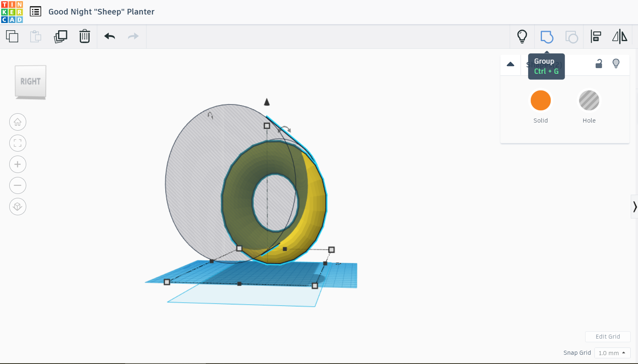Toggle the lock editing icon
Viewport: 638px width, 364px height.
click(x=599, y=64)
